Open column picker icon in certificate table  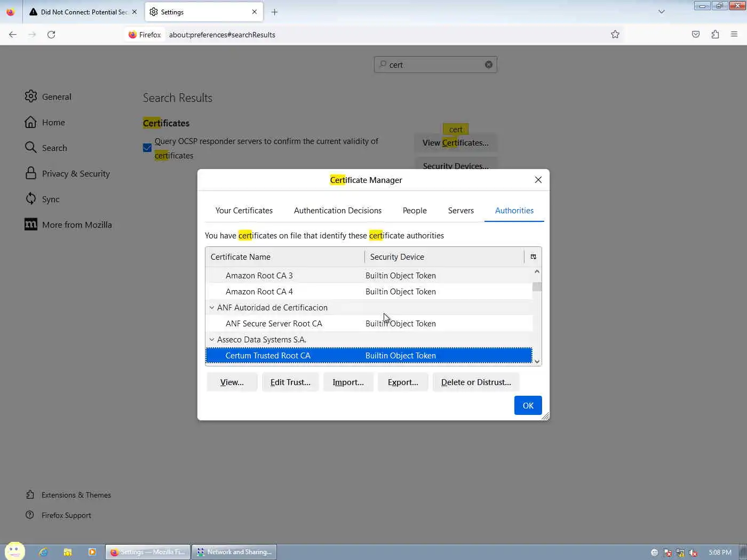(x=533, y=257)
